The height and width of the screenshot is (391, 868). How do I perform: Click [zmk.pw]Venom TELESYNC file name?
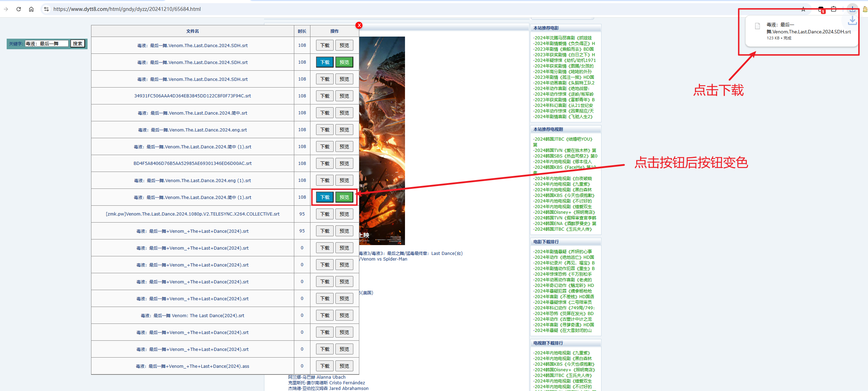point(193,214)
